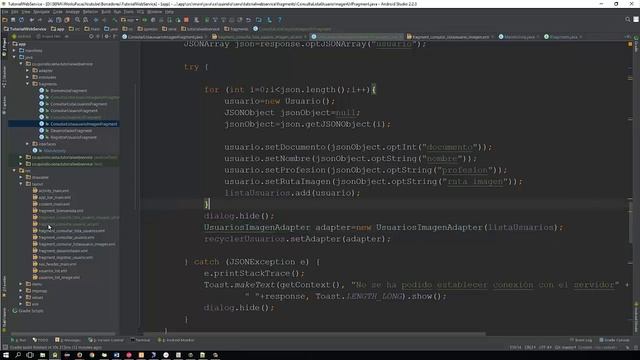Image resolution: width=640 pixels, height=360 pixels.
Task: Click the red Stop icon in toolbar
Action: coord(186,20)
